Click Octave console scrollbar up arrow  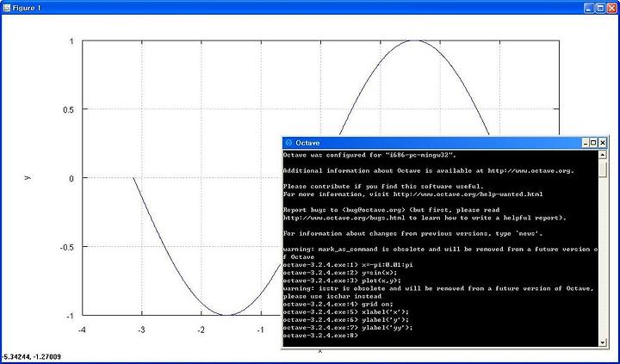[x=602, y=155]
